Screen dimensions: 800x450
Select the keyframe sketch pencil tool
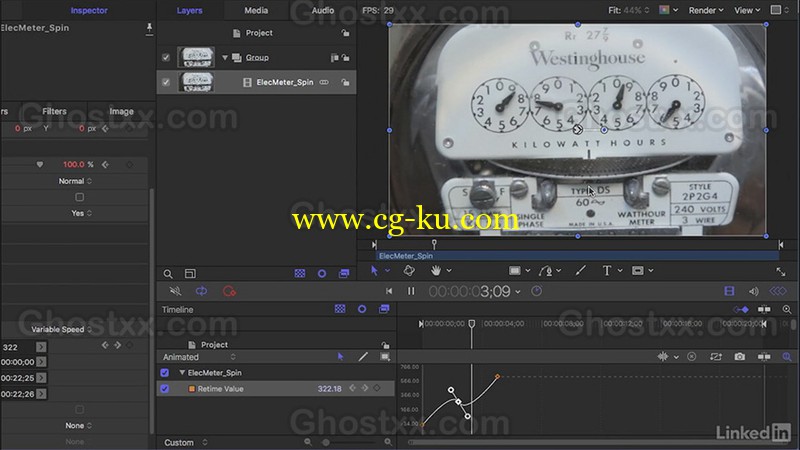coord(363,357)
